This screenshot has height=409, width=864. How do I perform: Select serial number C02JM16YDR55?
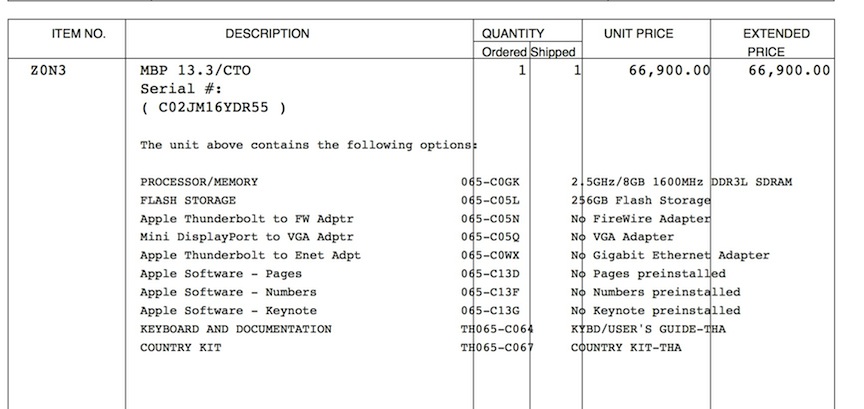pyautogui.click(x=214, y=107)
